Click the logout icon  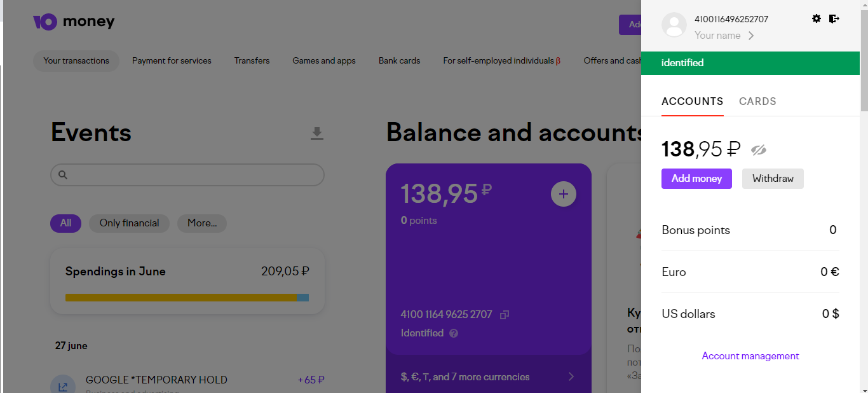pyautogui.click(x=834, y=19)
